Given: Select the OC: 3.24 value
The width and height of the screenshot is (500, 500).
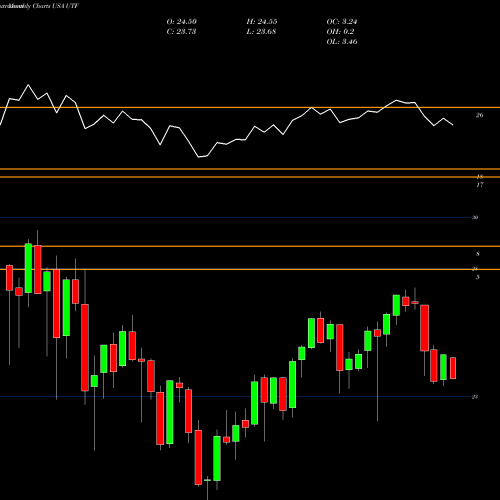Looking at the screenshot, I should tap(342, 22).
